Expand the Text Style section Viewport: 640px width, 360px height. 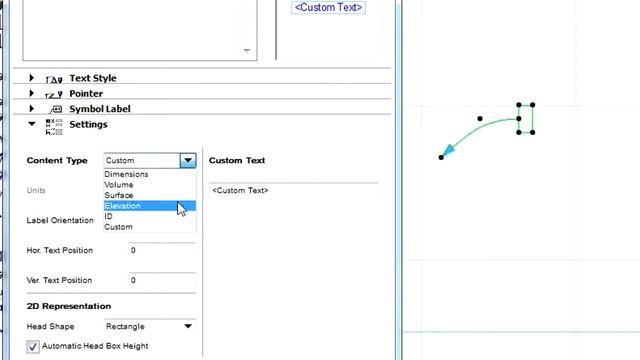pos(31,78)
